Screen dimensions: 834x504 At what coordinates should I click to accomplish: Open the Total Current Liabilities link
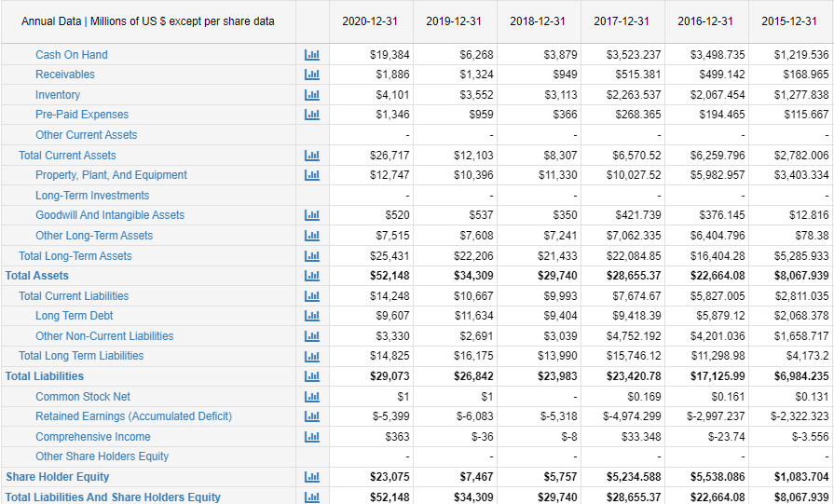pyautogui.click(x=74, y=296)
